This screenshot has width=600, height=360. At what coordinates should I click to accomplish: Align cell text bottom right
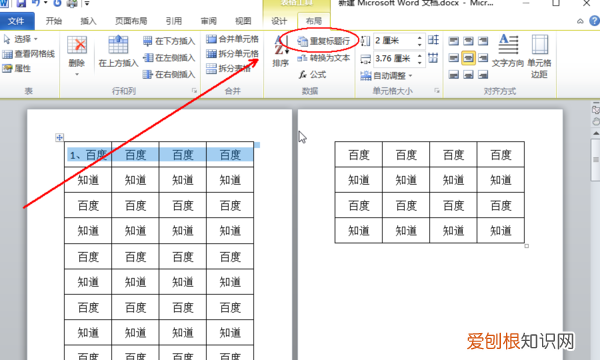(x=483, y=74)
